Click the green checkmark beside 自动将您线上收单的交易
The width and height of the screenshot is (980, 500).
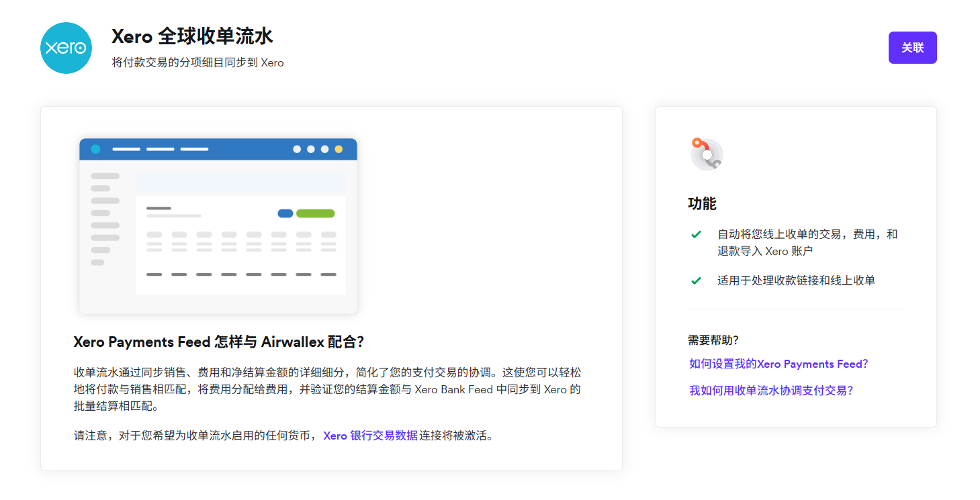(x=696, y=235)
